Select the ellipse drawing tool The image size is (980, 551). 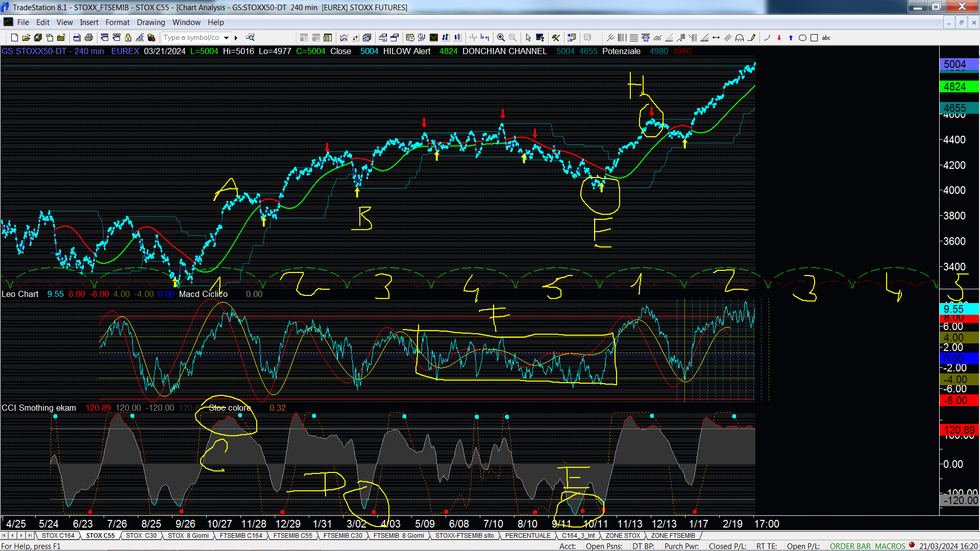pyautogui.click(x=802, y=38)
